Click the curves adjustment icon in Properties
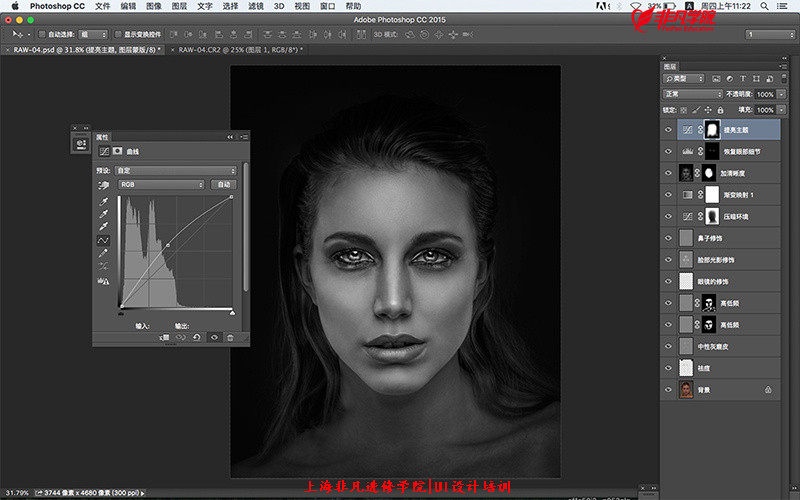The image size is (800, 500). click(104, 151)
